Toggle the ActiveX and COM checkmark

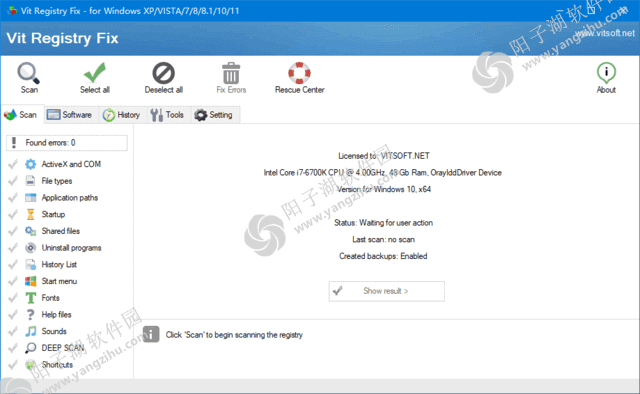13,164
